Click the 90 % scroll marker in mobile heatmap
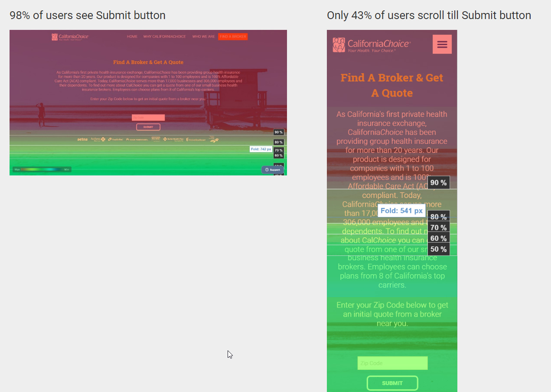Image resolution: width=551 pixels, height=392 pixels. [439, 182]
